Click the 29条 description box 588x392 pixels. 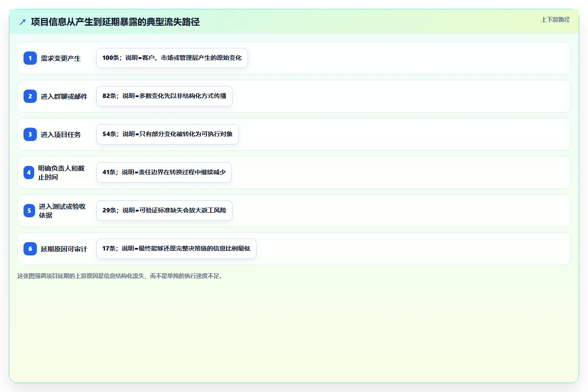pyautogui.click(x=164, y=211)
